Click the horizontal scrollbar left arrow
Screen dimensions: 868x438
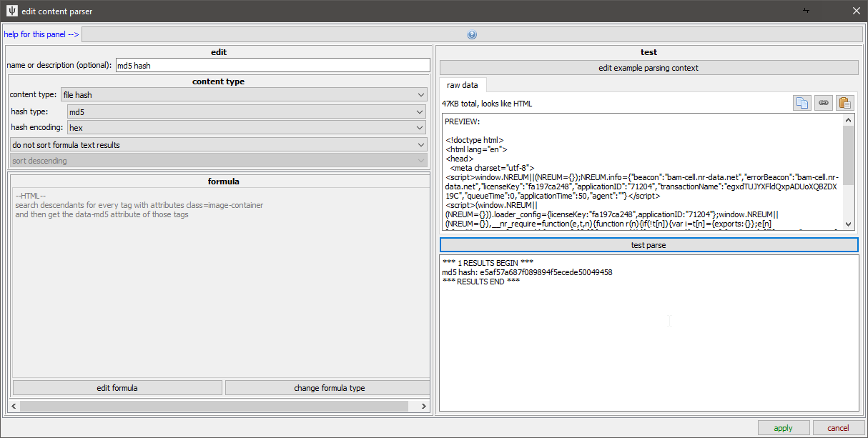point(14,406)
